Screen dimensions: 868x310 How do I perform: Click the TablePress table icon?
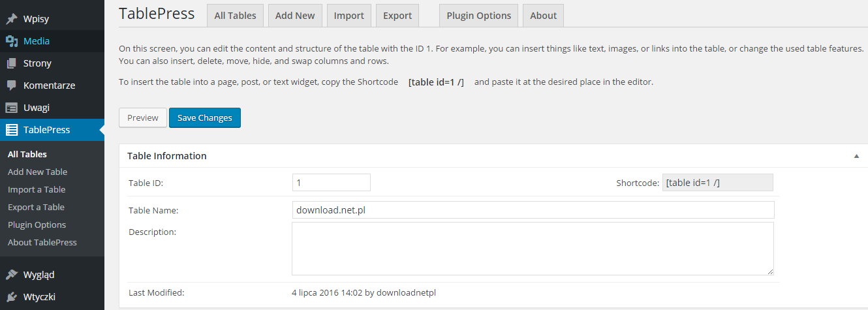12,130
